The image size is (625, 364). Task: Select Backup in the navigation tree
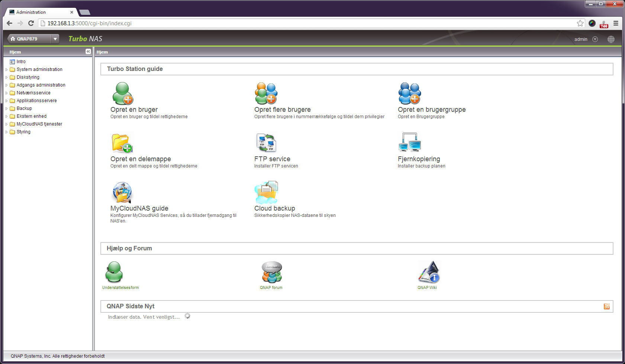point(24,108)
